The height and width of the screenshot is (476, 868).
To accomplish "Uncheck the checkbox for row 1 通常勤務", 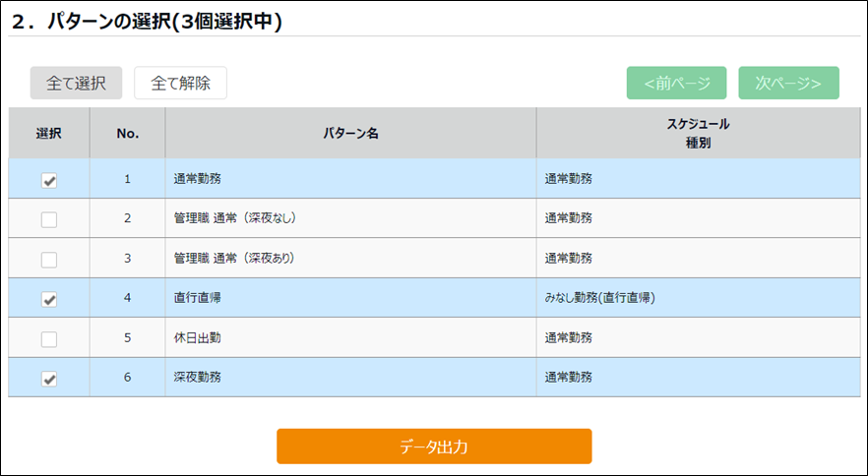I will tap(49, 180).
